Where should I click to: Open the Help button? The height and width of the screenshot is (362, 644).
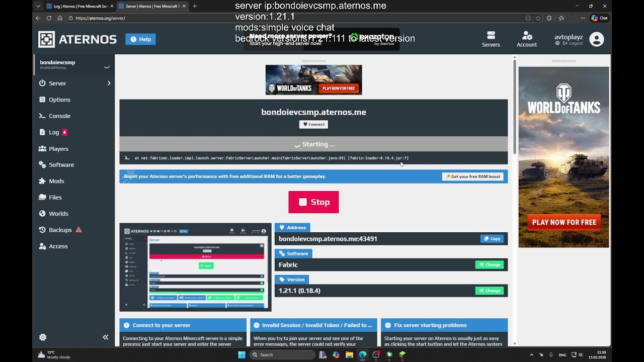point(140,39)
